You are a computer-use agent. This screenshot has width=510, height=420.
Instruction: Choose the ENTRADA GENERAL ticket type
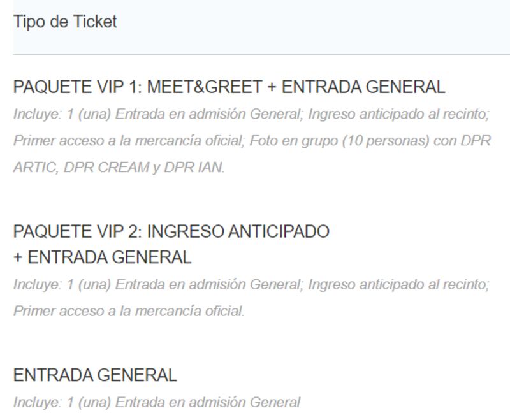point(95,375)
